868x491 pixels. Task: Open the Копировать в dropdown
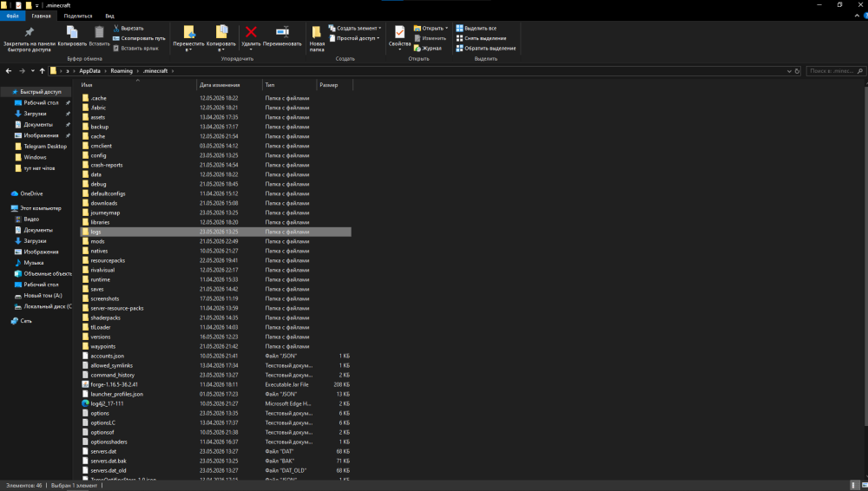click(x=220, y=39)
